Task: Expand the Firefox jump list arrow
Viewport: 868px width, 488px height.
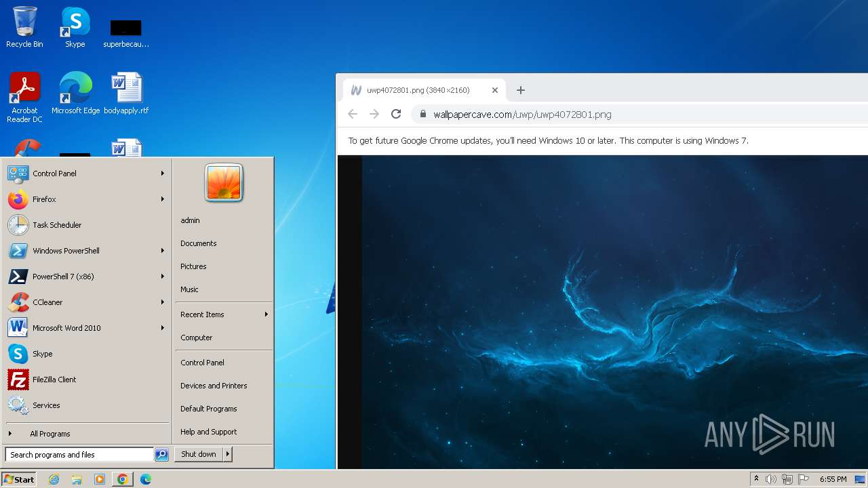Action: [x=163, y=199]
